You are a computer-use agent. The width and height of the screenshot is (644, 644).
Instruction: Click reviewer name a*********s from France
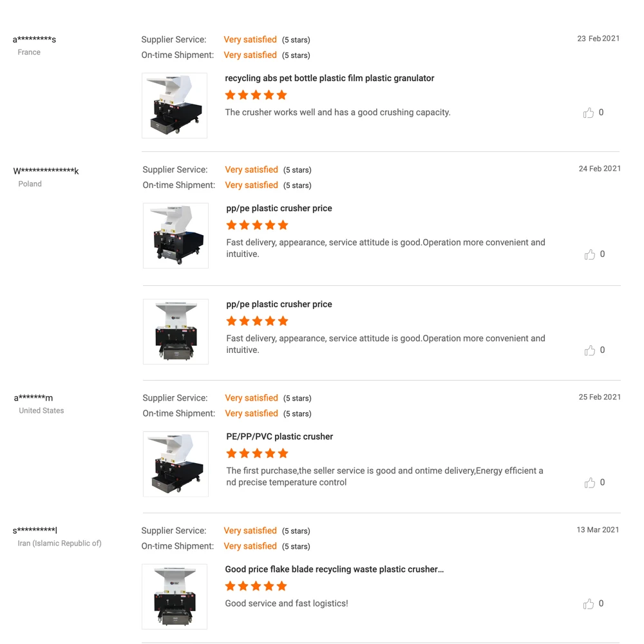coord(34,40)
